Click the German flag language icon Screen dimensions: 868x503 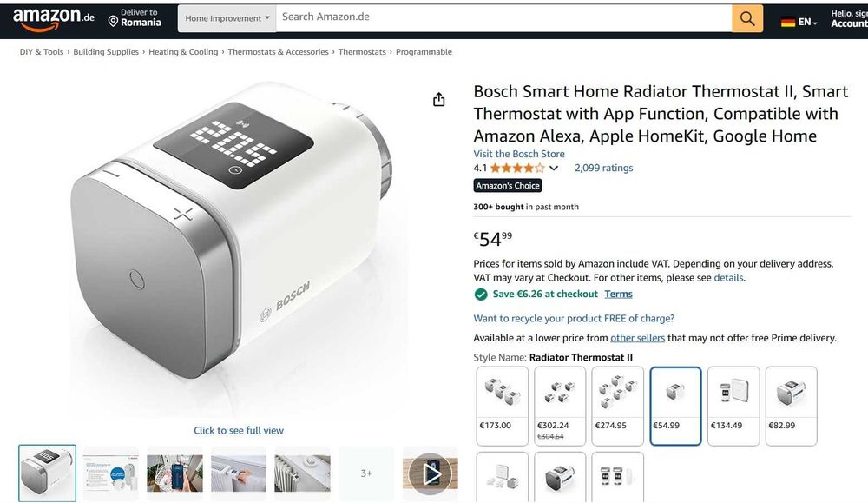(788, 23)
